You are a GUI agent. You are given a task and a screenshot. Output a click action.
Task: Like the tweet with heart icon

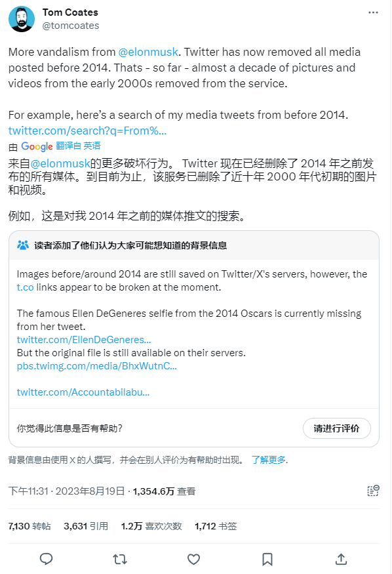pyautogui.click(x=193, y=559)
